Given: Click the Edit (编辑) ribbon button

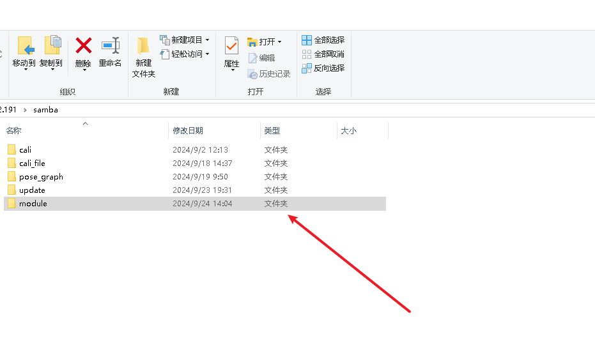Looking at the screenshot, I should coord(261,58).
